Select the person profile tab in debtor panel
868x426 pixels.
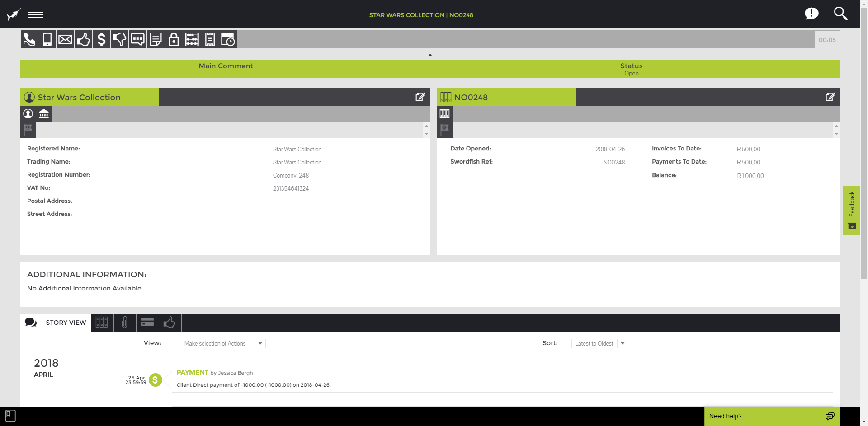[x=28, y=114]
